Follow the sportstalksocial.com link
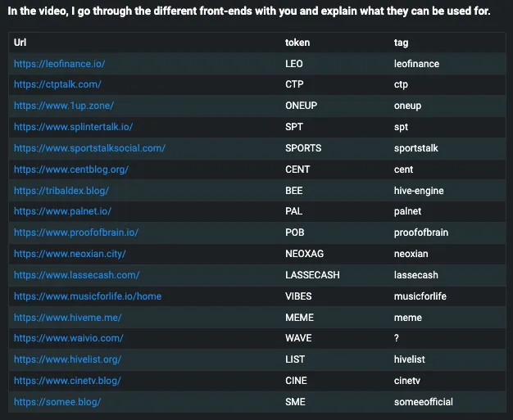 pos(89,148)
